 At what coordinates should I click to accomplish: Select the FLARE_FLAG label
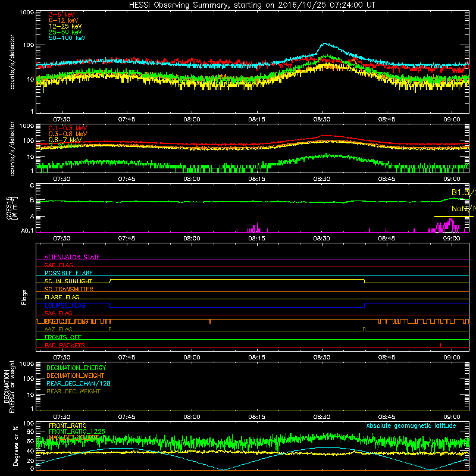[62, 297]
